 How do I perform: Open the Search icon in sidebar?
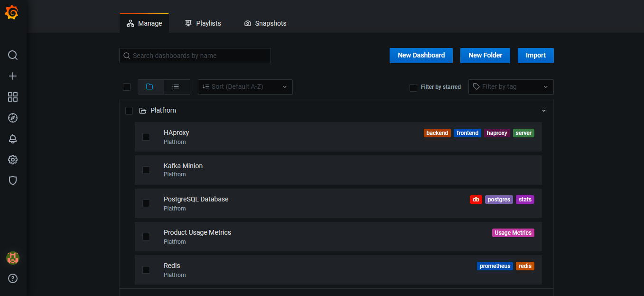click(x=13, y=55)
